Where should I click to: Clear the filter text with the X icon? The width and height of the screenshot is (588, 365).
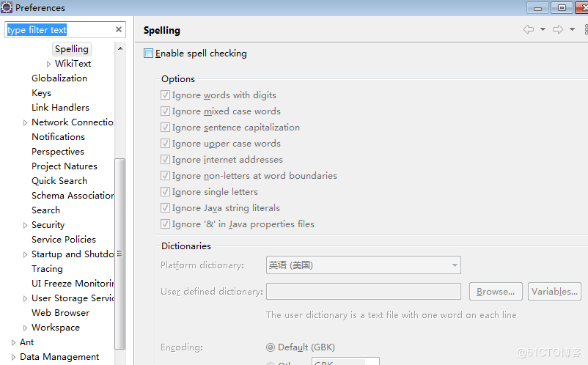pyautogui.click(x=119, y=29)
